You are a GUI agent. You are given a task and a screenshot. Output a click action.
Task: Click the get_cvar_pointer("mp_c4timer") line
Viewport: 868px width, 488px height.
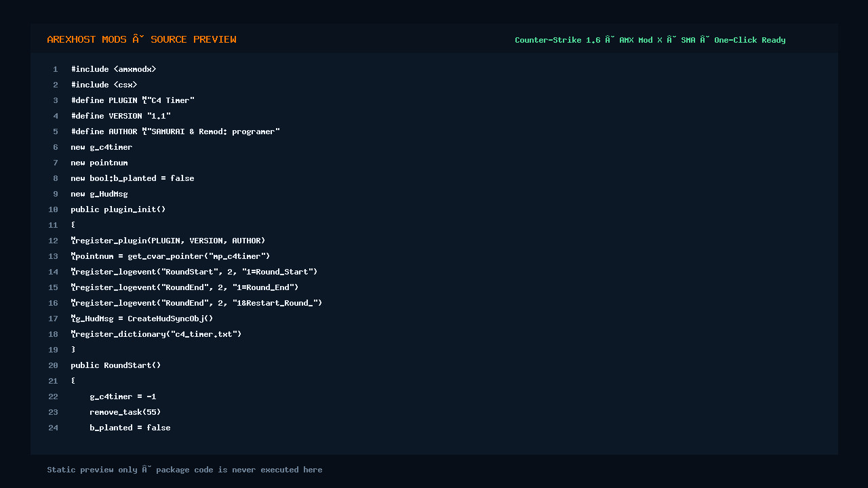pyautogui.click(x=170, y=256)
